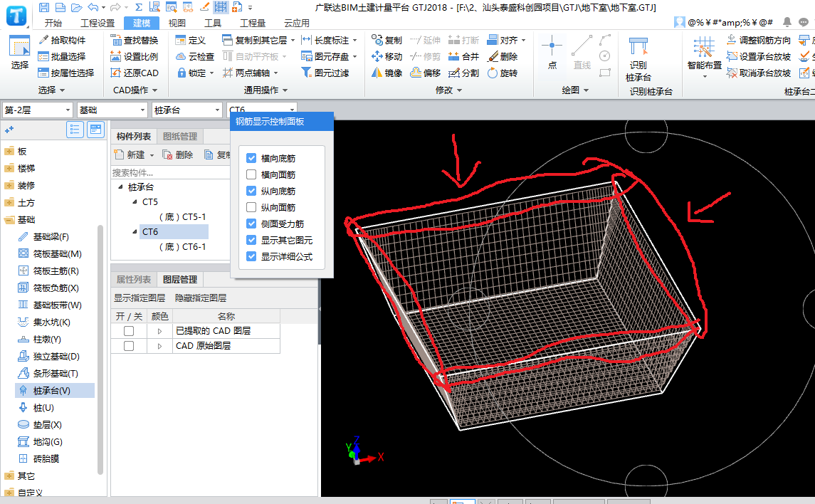Viewport: 815px width, 504px height.
Task: Open the 批量选择 batch select tool
Action: 62,56
